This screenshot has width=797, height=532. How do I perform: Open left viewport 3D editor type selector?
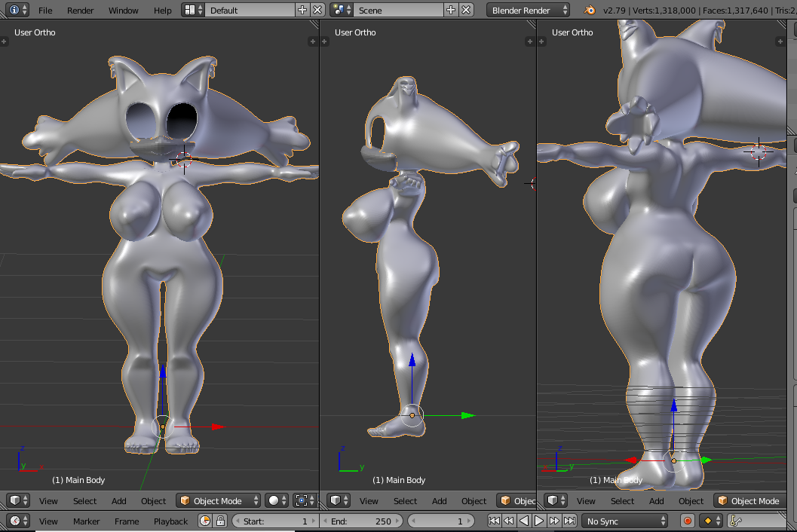pyautogui.click(x=18, y=500)
